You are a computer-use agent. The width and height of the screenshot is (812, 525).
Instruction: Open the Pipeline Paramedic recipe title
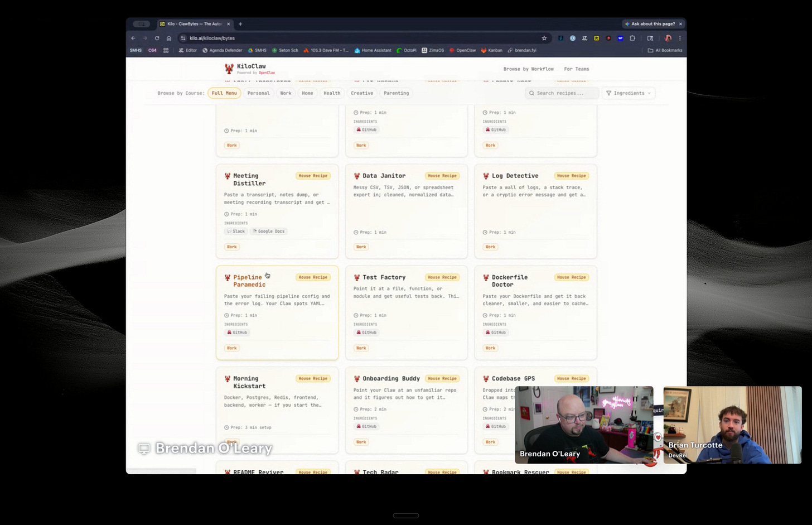click(249, 281)
